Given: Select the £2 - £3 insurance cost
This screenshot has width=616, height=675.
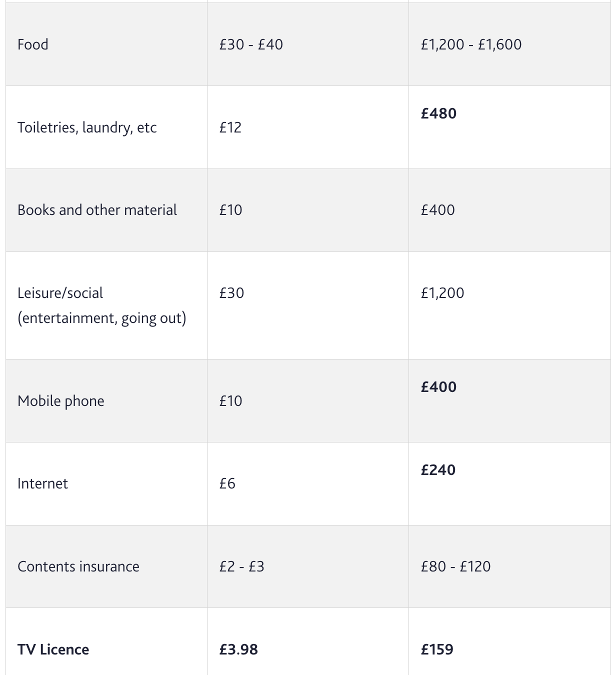Looking at the screenshot, I should point(241,566).
